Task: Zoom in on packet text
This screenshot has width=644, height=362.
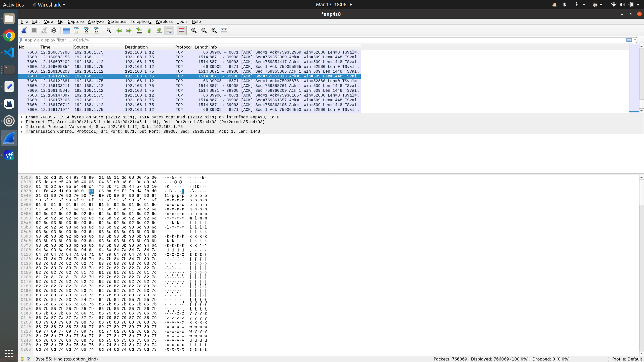Action: point(194,30)
